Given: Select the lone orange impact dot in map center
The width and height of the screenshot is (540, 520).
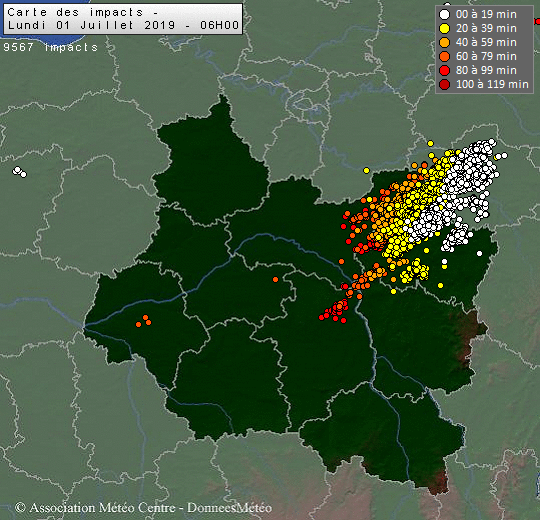Looking at the screenshot, I should click(x=276, y=280).
